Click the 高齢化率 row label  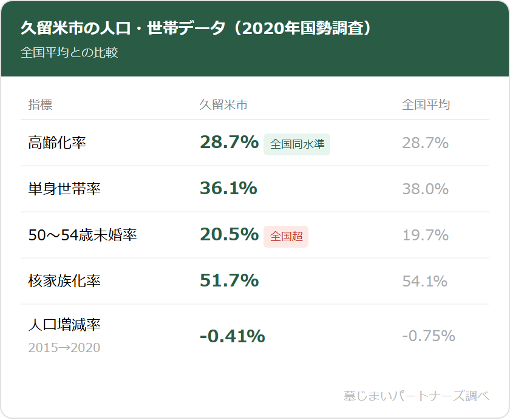(x=57, y=143)
